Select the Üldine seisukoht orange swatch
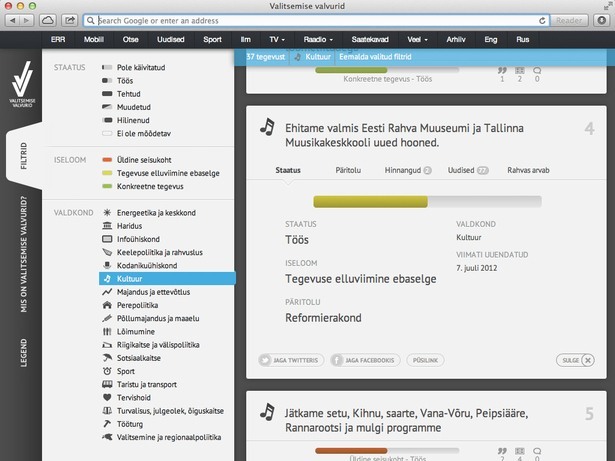 point(109,159)
